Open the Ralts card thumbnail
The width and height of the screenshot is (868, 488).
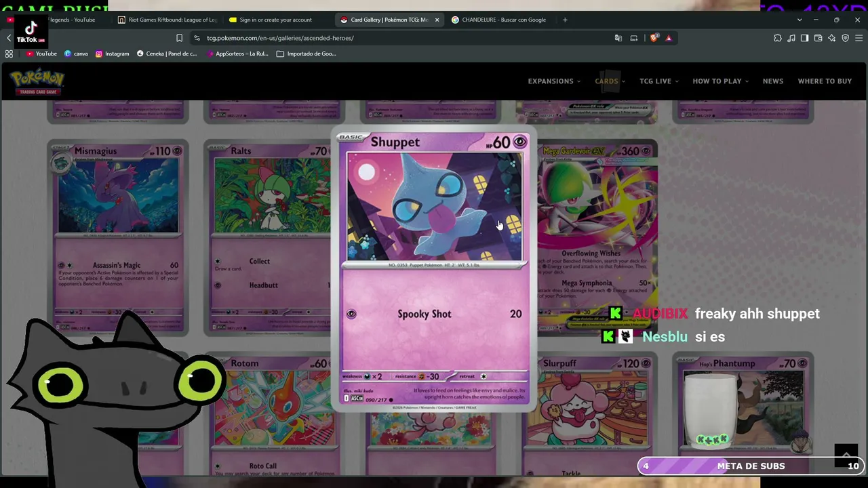tap(268, 237)
